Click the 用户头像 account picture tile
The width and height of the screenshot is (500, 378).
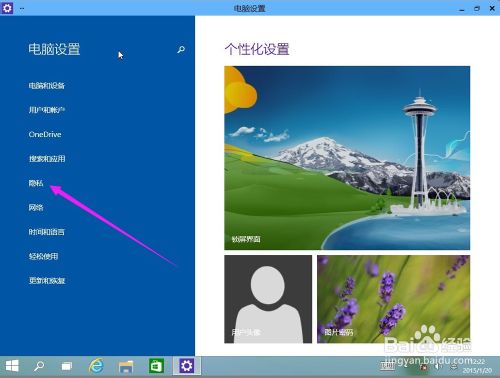coord(268,299)
